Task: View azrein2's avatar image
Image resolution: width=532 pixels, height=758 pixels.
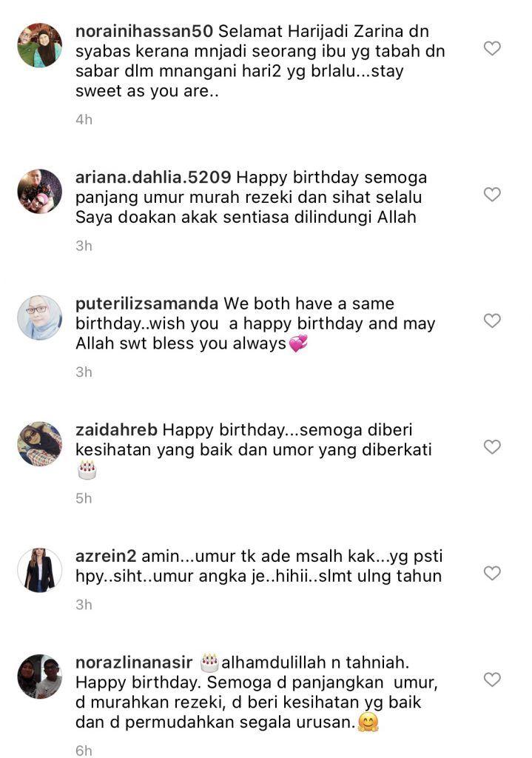Action: click(40, 570)
